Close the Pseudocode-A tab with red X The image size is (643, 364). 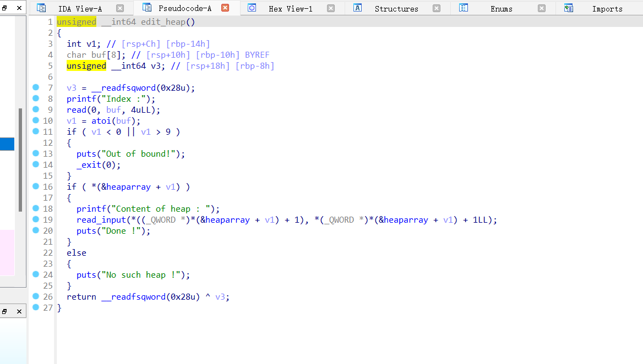(225, 8)
